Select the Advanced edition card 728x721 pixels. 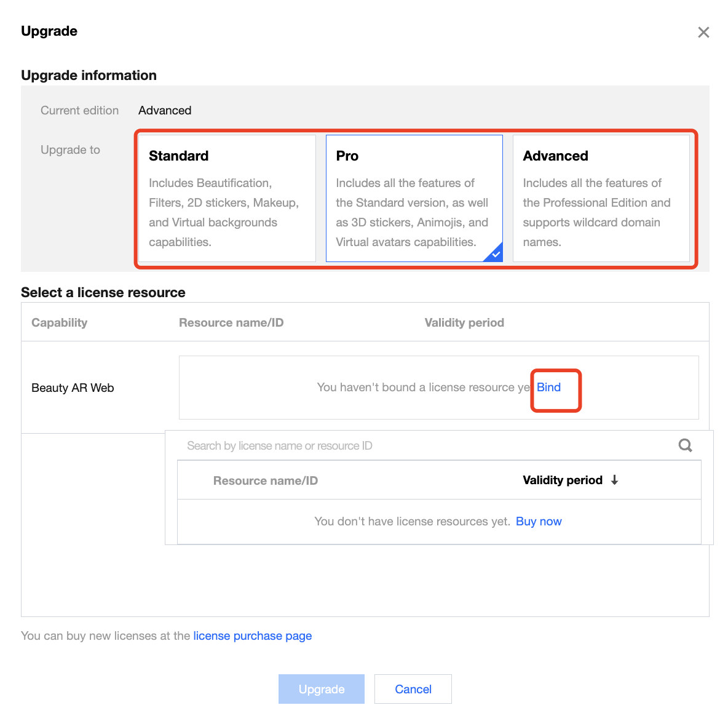click(x=601, y=198)
